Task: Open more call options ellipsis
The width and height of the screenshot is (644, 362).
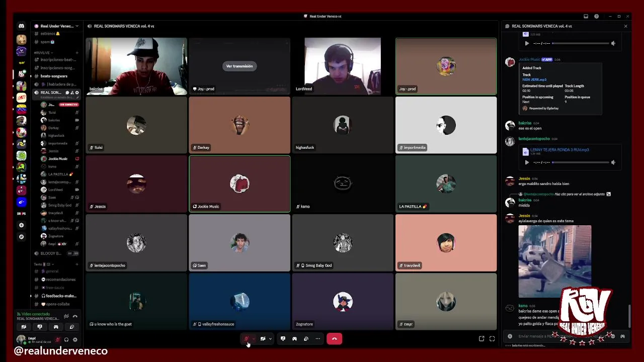Action: pyautogui.click(x=317, y=339)
